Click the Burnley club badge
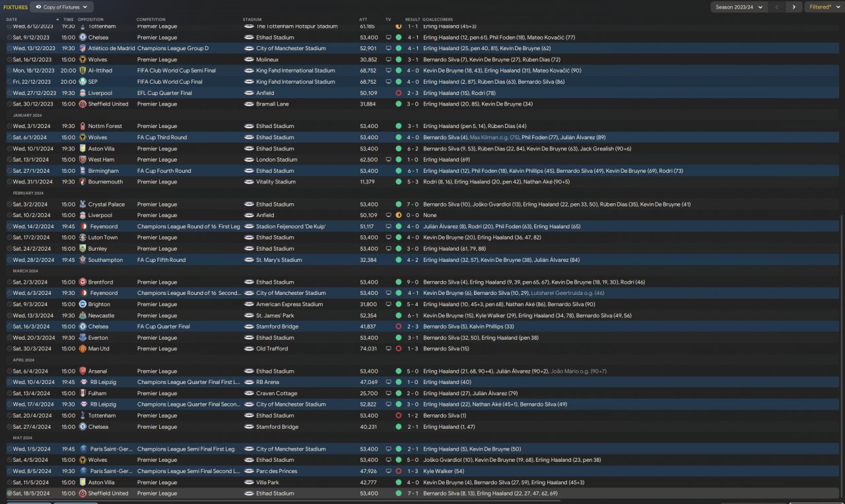 point(83,249)
